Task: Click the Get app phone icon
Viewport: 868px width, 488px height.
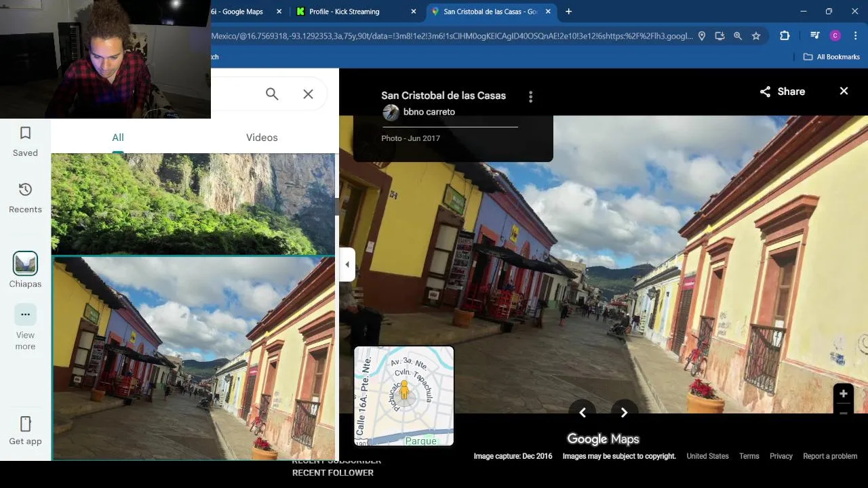Action: 25,424
